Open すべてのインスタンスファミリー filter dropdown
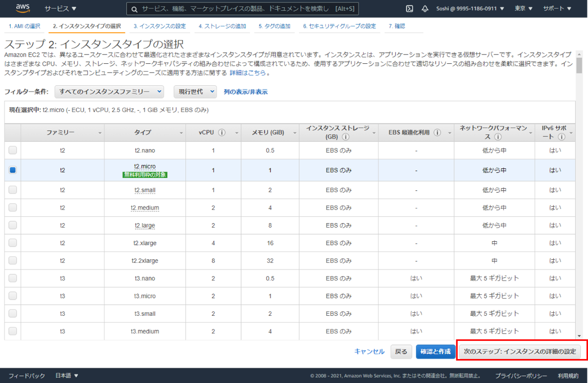This screenshot has height=383, width=588. click(109, 92)
